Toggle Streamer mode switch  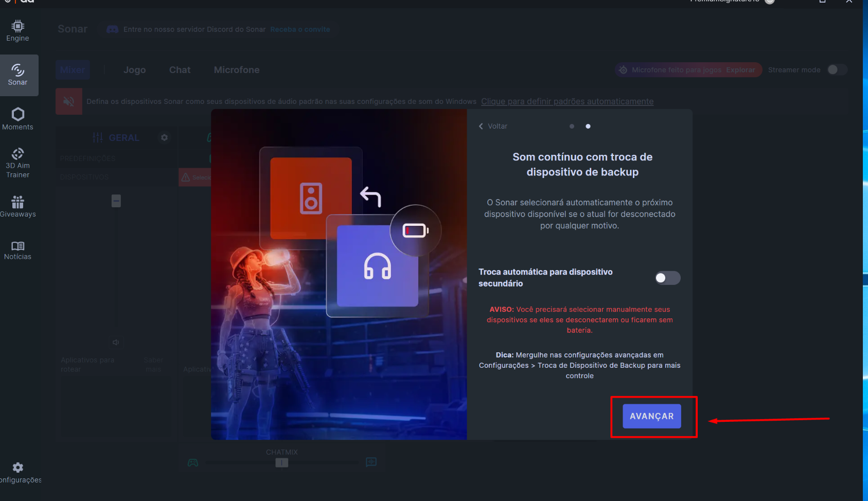tap(837, 70)
